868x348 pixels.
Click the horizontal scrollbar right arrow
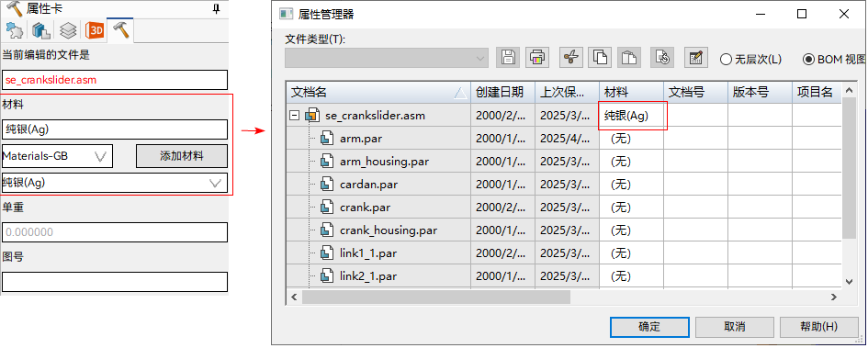834,297
